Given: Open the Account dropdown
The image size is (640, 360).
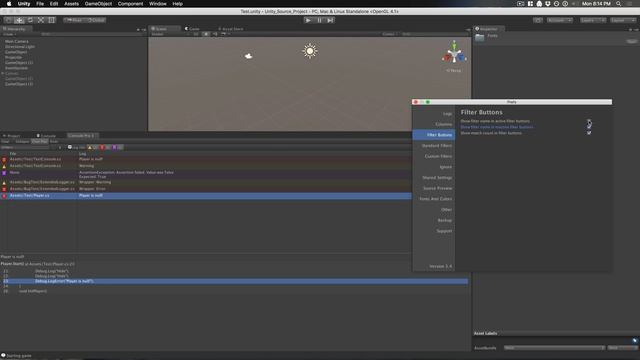Looking at the screenshot, I should (560, 20).
